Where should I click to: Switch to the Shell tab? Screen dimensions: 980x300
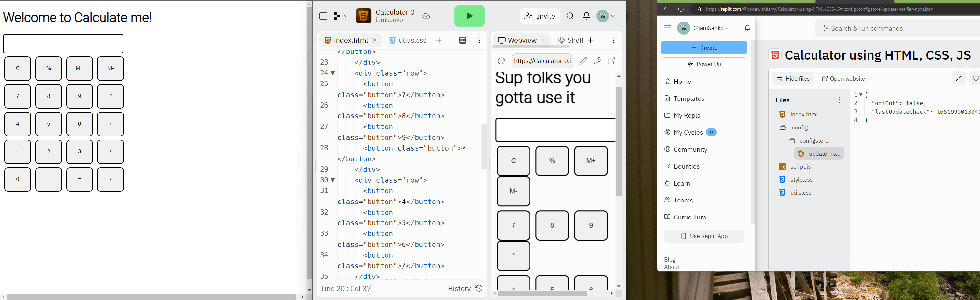(570, 40)
